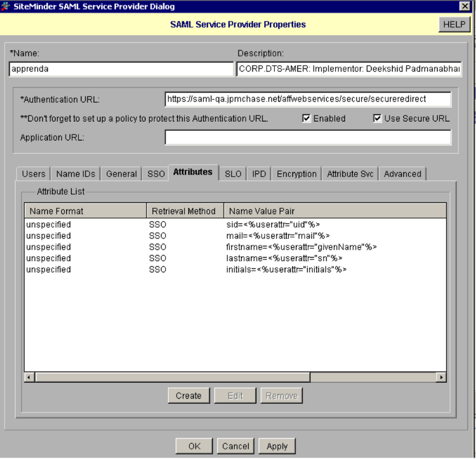Switch to the Users tab
This screenshot has width=476, height=459.
click(x=34, y=174)
